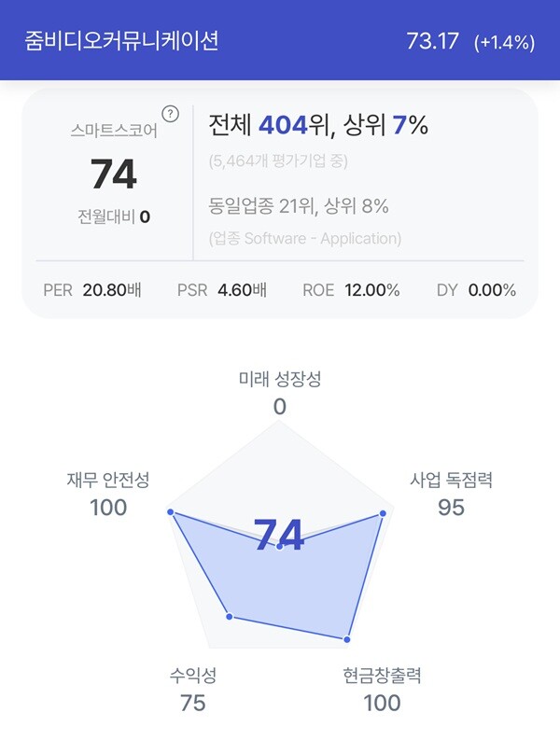This screenshot has width=560, height=740.
Task: Click the 미래 성장성 center chart point
Action: (x=279, y=547)
